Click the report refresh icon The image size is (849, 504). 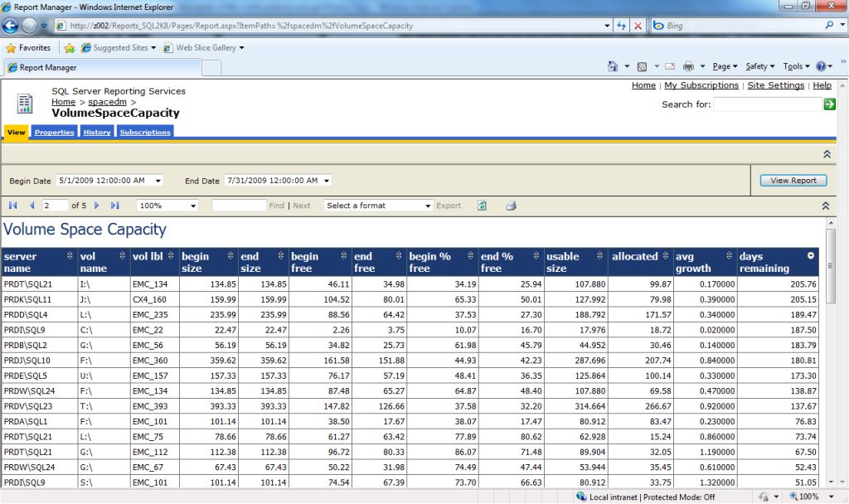click(482, 206)
